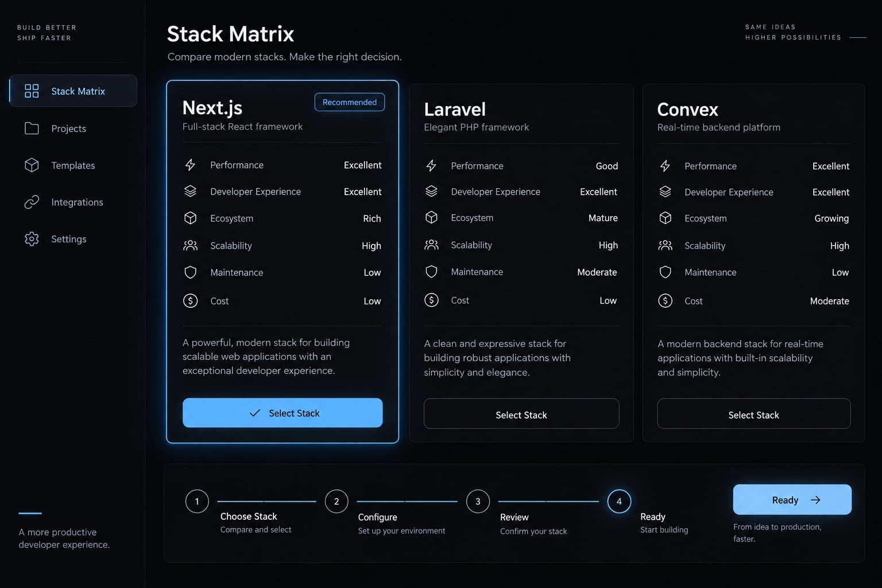Click Convex Performance lightning icon

[x=665, y=166]
